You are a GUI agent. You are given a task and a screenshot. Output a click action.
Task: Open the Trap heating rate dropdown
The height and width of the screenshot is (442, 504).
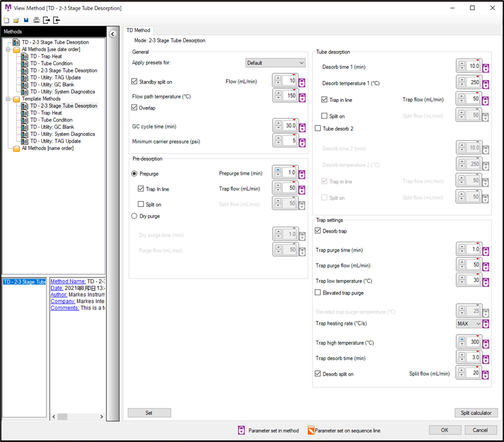pos(469,323)
